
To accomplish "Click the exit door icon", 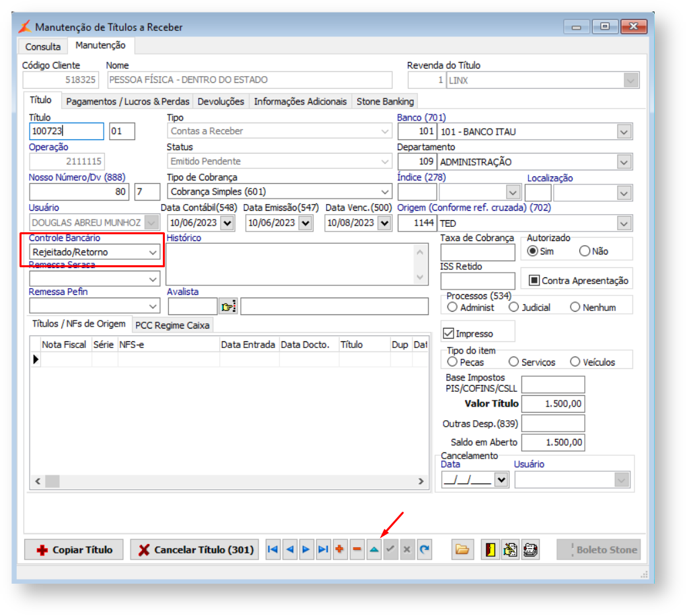I will pos(491,549).
